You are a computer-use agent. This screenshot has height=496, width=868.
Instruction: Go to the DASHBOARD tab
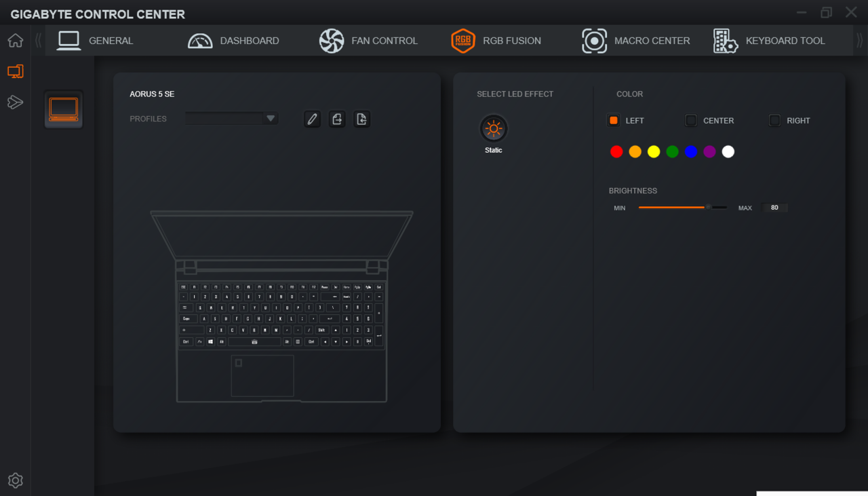[x=233, y=41]
